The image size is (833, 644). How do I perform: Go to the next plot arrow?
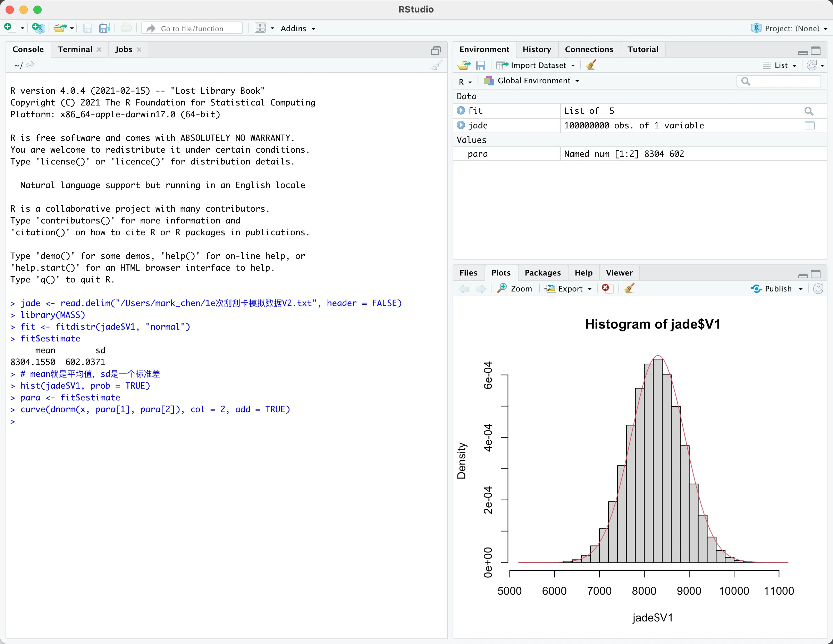[481, 289]
